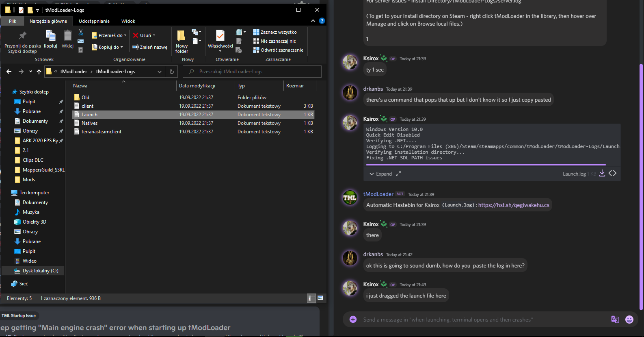Click the scissors cut icon in ribbon
Viewport: 644px width, 337px height.
pyautogui.click(x=81, y=32)
